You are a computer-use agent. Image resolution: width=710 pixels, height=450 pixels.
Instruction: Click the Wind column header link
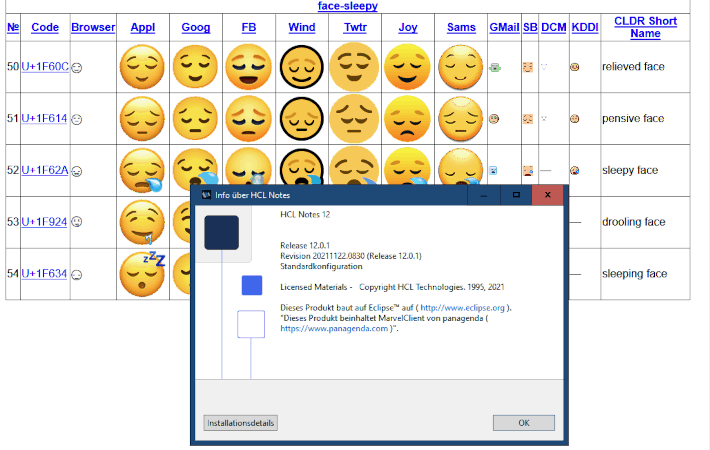302,27
